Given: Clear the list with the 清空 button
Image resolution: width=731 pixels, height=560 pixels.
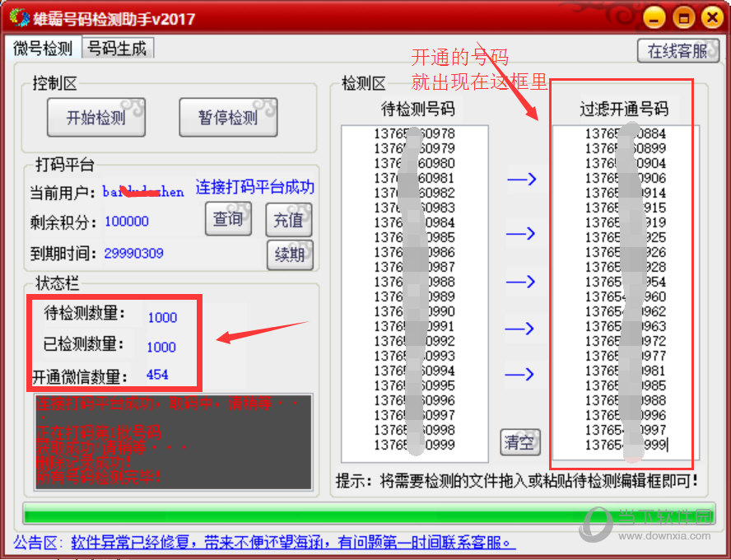Looking at the screenshot, I should (519, 442).
